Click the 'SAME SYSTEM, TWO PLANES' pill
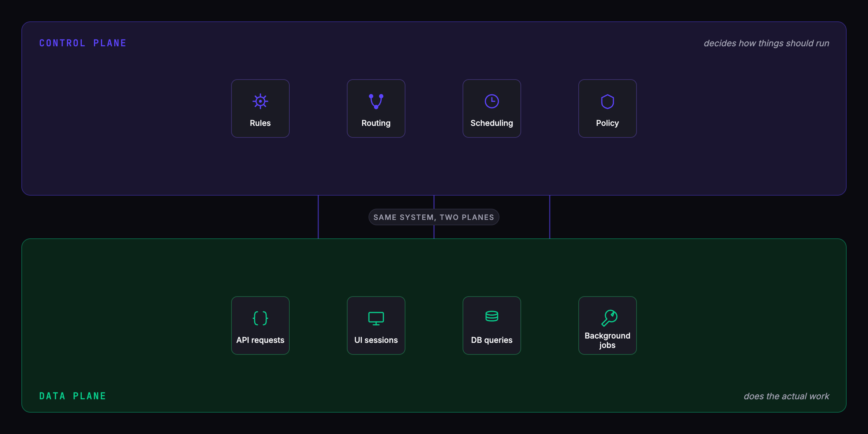 coord(434,217)
